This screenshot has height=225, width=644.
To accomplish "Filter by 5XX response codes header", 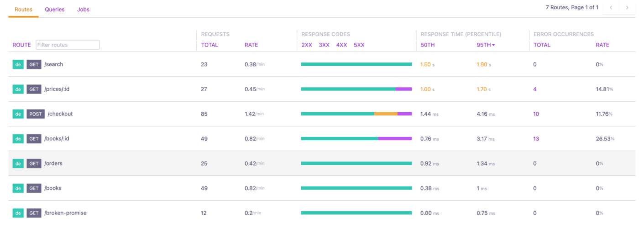I will (x=359, y=45).
